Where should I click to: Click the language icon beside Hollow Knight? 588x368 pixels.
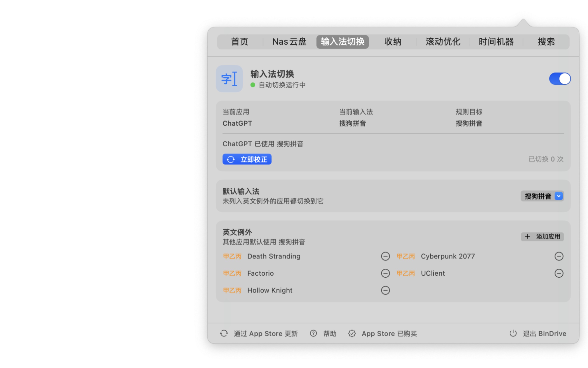click(x=232, y=290)
